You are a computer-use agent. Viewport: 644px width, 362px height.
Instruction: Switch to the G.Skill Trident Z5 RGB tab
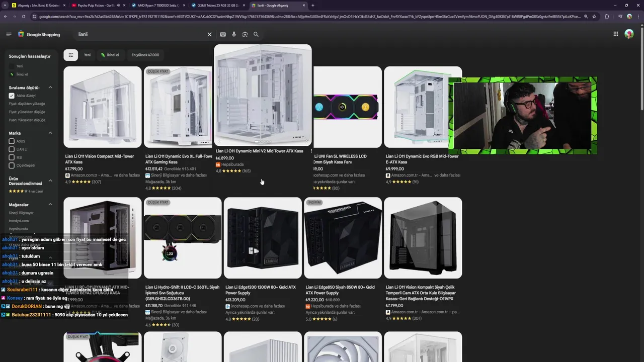pos(218,5)
